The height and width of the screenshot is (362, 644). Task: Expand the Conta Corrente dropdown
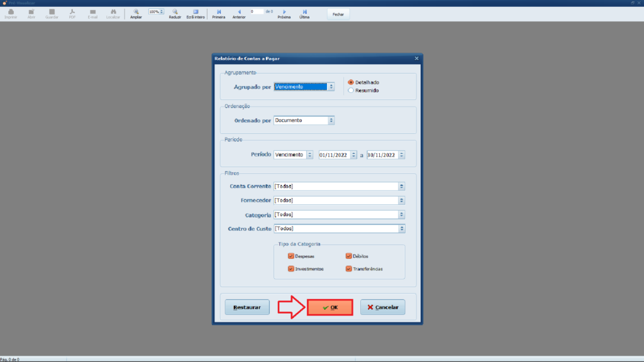(x=401, y=186)
